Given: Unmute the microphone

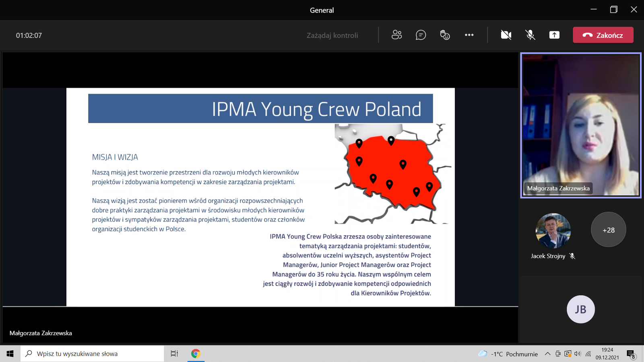Looking at the screenshot, I should [x=530, y=35].
